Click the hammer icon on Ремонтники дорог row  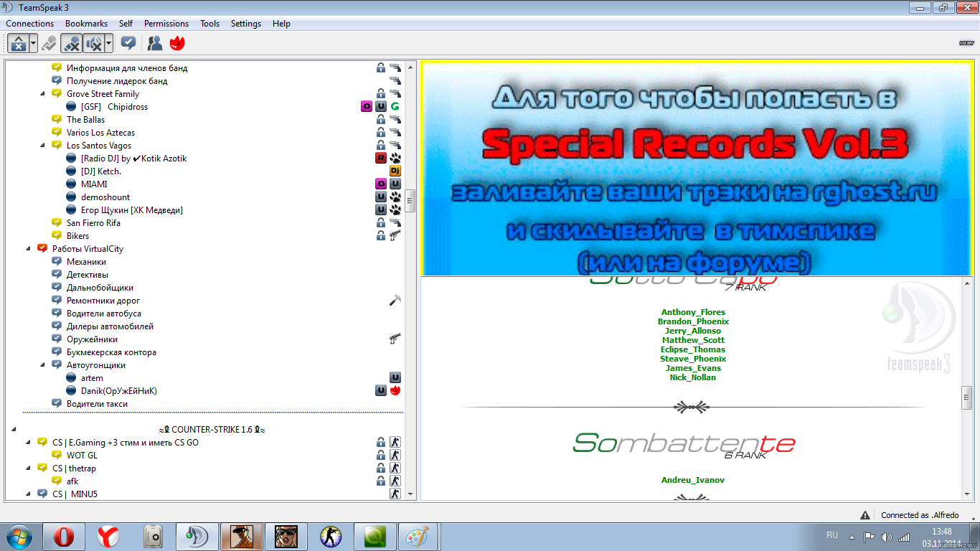click(x=395, y=301)
